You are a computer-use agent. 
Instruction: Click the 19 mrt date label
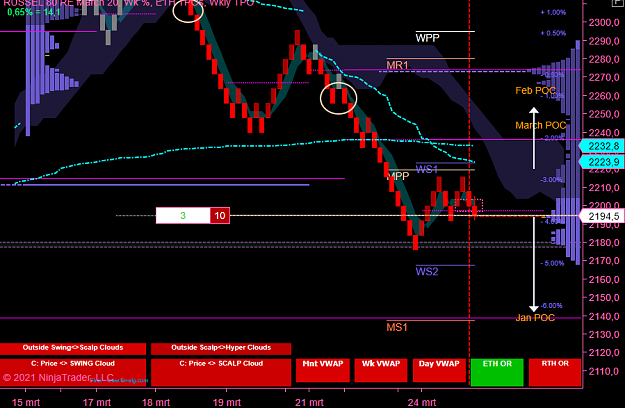click(226, 402)
